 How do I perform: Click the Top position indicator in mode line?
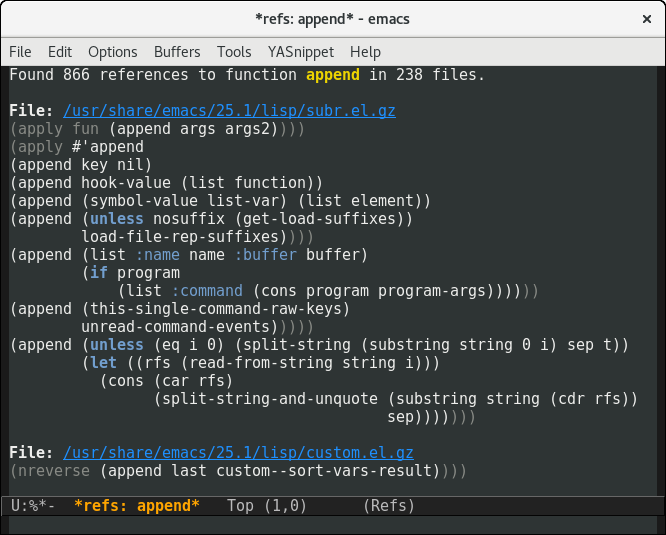tap(241, 506)
